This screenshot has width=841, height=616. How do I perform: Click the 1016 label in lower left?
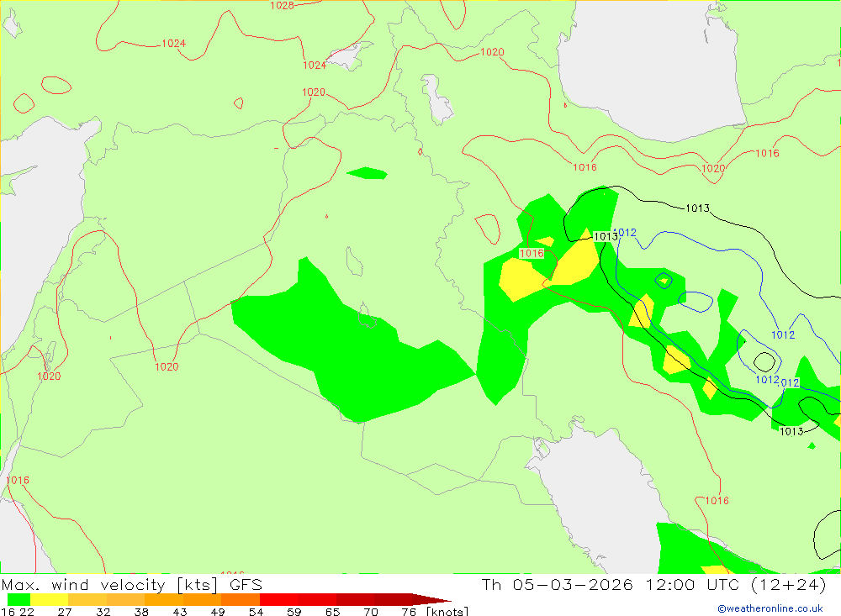click(x=18, y=481)
